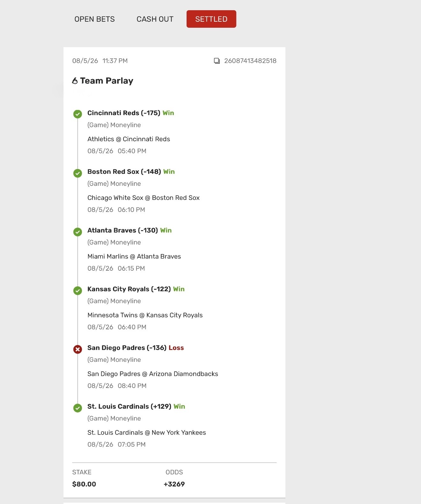This screenshot has height=504, width=421.
Task: Open San Diego Padres @ Arizona Diamondbacks game
Action: [153, 374]
